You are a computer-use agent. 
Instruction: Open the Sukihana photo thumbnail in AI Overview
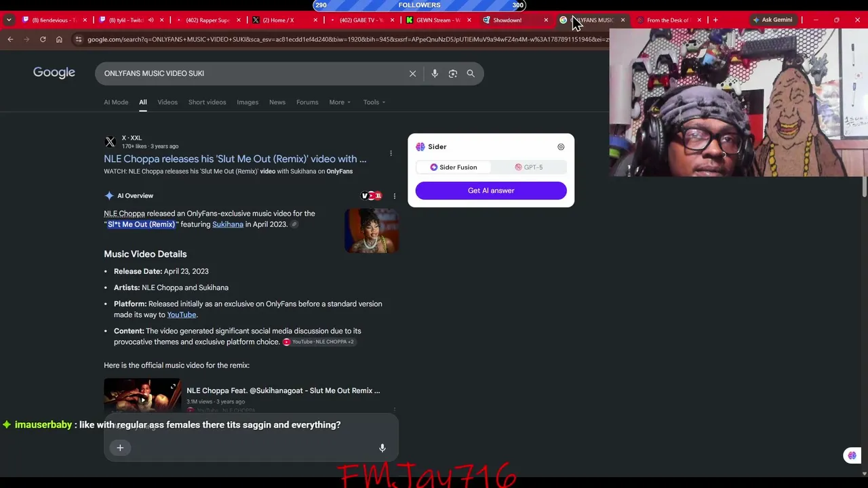tap(372, 230)
